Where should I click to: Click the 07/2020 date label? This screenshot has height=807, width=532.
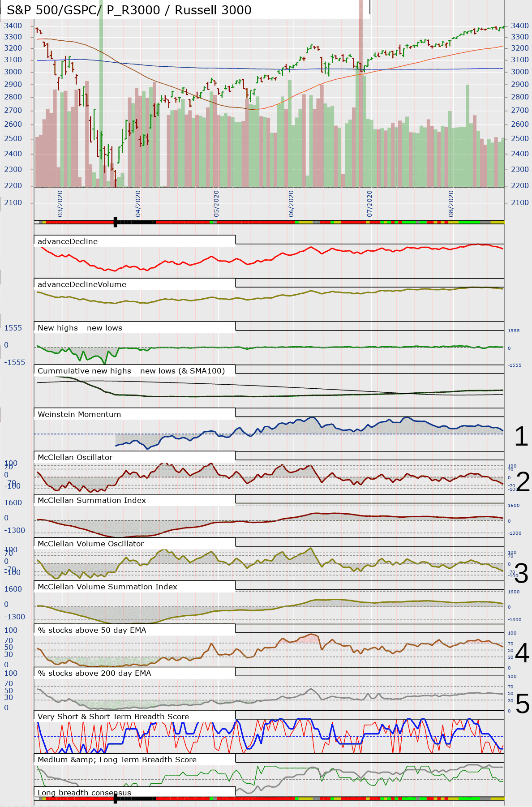coord(369,204)
